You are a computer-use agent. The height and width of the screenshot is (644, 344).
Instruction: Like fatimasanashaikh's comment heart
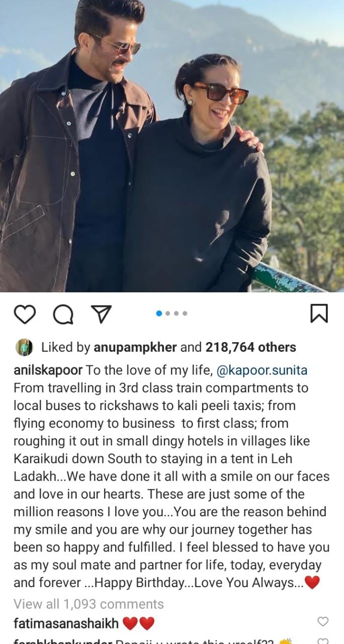pos(323,621)
